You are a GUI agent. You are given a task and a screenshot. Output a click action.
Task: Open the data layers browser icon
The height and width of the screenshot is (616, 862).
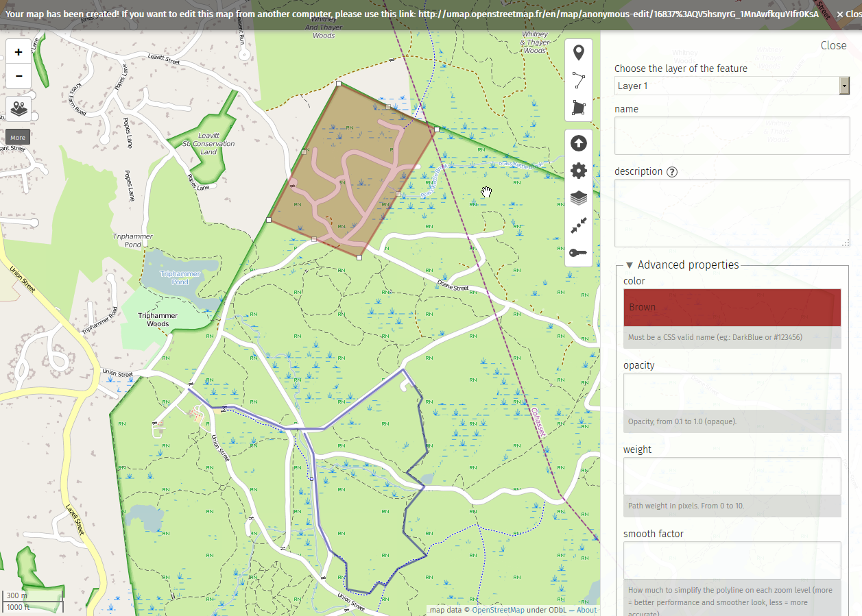click(19, 109)
